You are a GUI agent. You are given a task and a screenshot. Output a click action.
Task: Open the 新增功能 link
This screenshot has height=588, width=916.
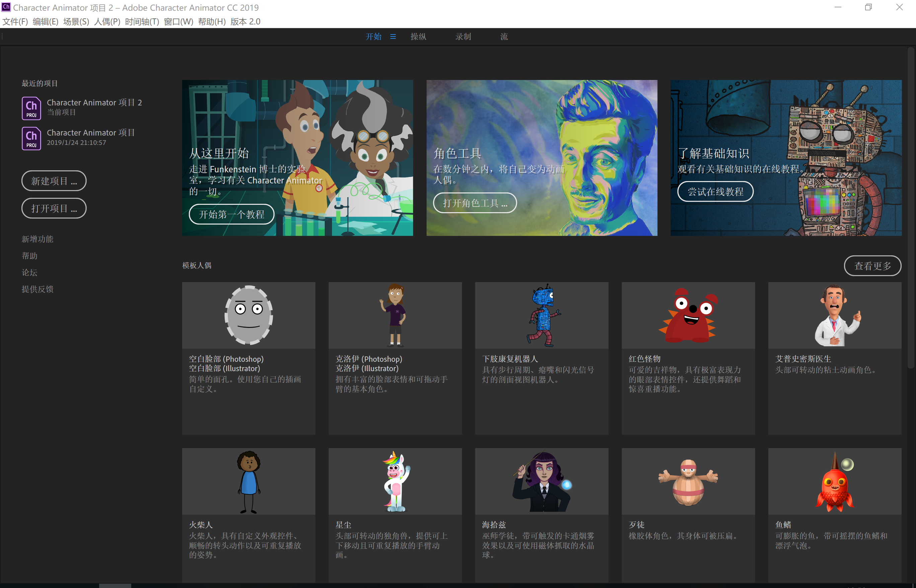tap(37, 239)
